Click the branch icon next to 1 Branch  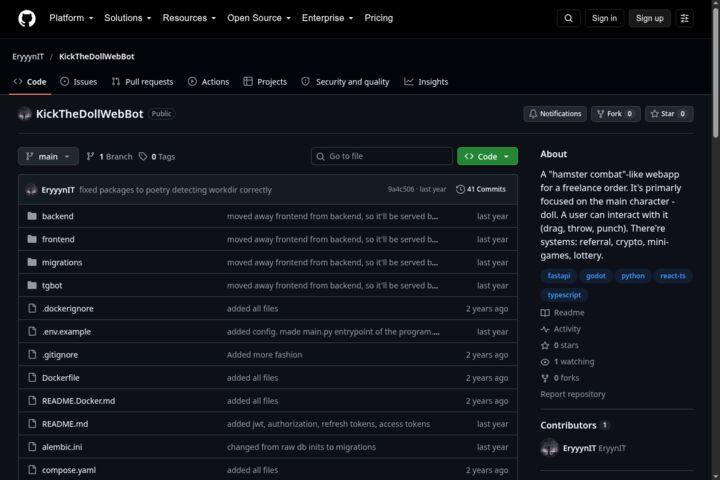90,156
